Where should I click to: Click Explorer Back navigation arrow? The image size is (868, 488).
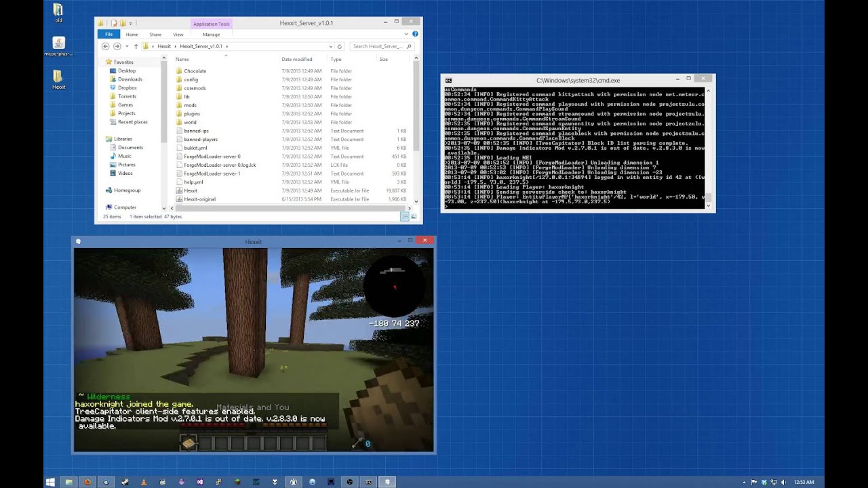pos(105,46)
